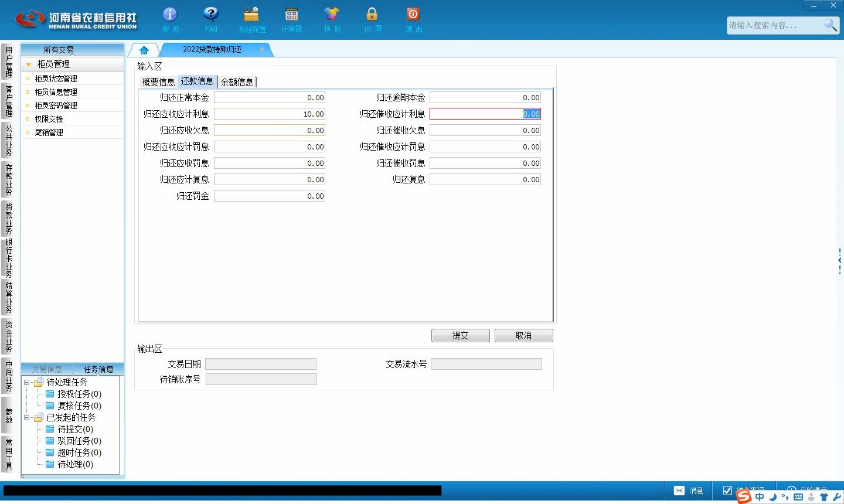
Task: Collapse the 柜员管理 section arrow
Action: (28, 64)
